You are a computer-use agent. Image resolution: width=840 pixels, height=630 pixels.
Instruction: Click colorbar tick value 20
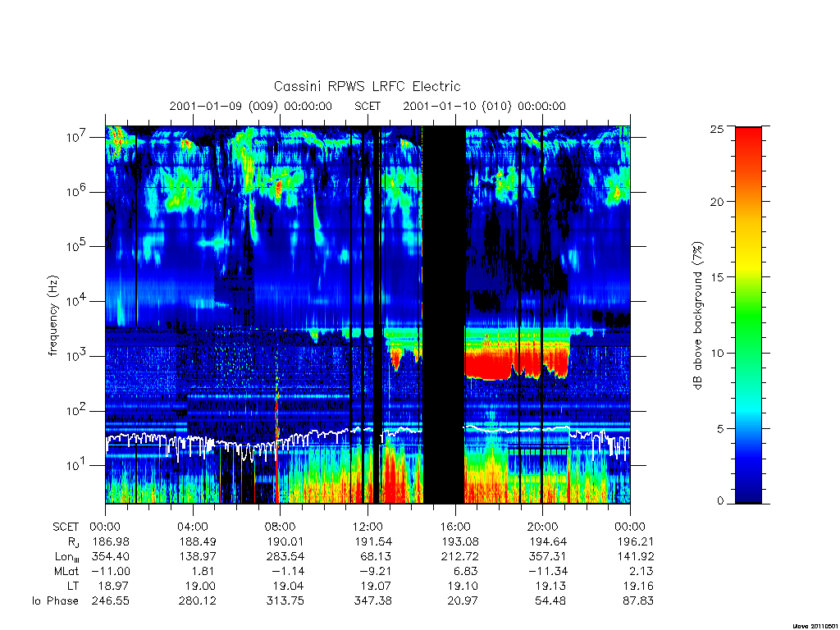pos(716,202)
